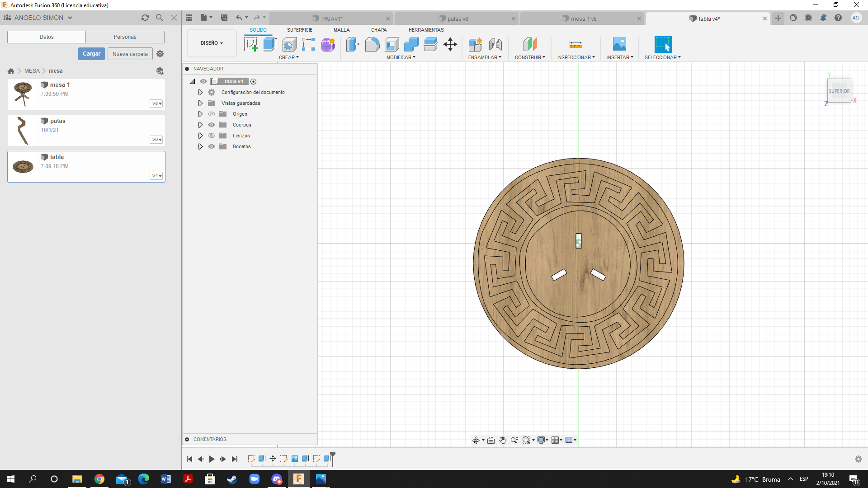Open Steam from the Windows taskbar
The height and width of the screenshot is (488, 868).
pos(232,479)
